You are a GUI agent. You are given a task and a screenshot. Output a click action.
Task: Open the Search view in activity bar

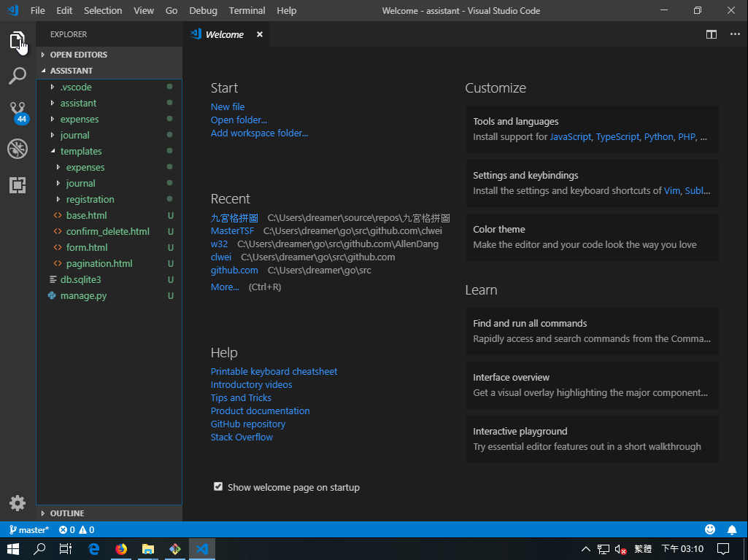pyautogui.click(x=18, y=76)
